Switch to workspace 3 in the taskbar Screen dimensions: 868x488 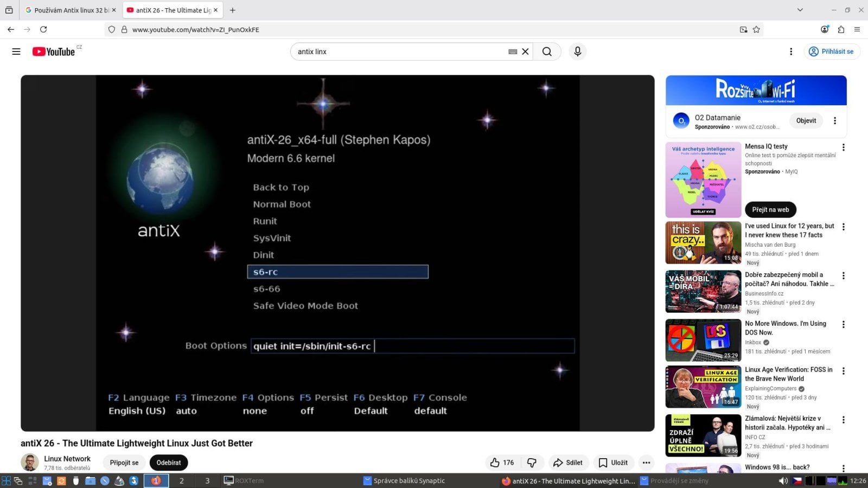[207, 480]
